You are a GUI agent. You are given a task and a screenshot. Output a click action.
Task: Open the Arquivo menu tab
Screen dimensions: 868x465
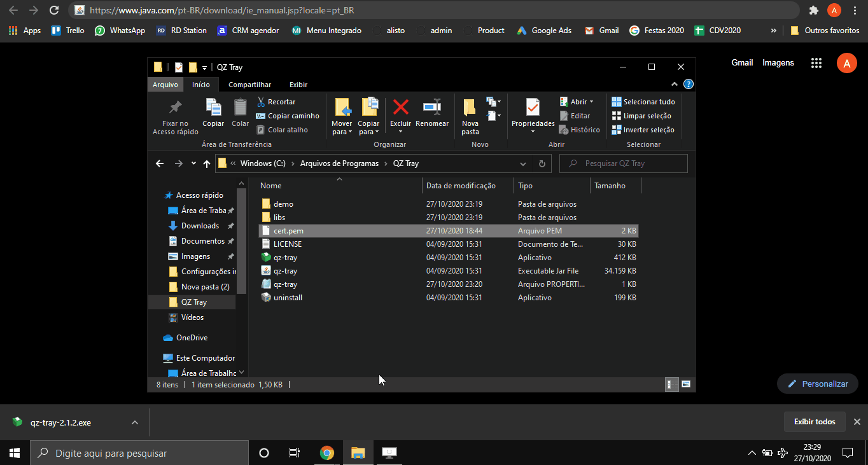[165, 85]
